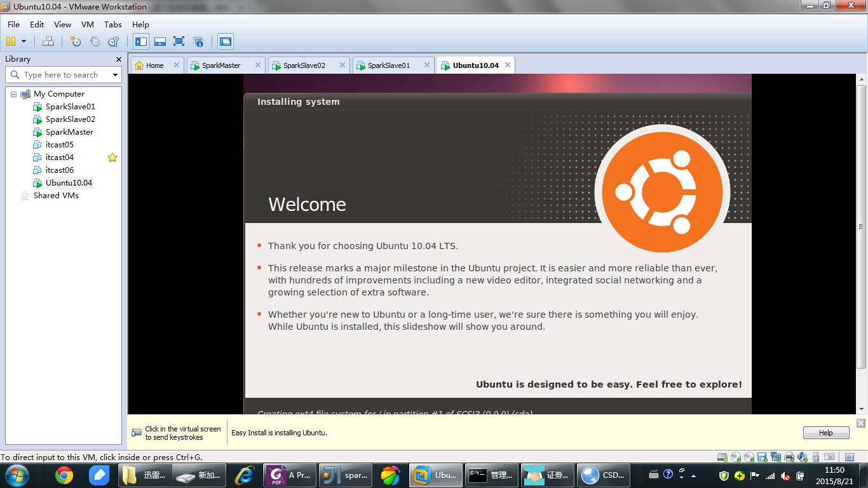Screen dimensions: 868x488
Task: Click the Unity mode toolbar icon
Action: click(x=198, y=41)
